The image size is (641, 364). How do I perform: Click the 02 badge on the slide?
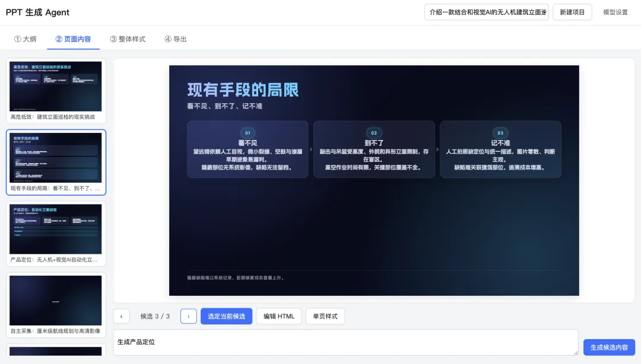point(374,133)
